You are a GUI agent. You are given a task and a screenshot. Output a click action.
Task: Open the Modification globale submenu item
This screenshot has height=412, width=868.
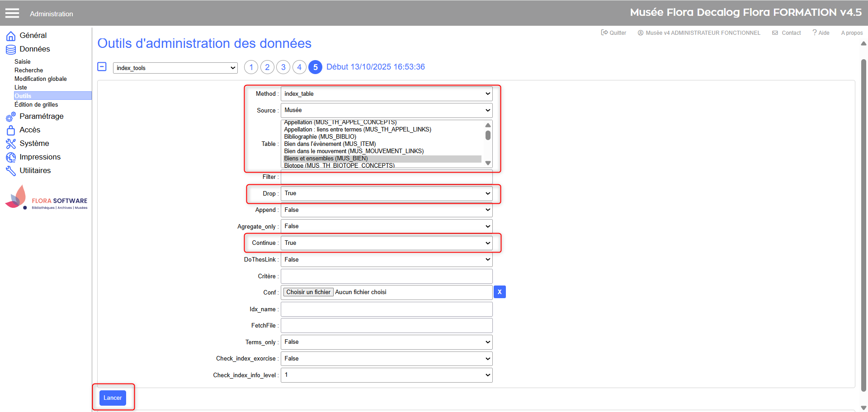pyautogui.click(x=41, y=79)
